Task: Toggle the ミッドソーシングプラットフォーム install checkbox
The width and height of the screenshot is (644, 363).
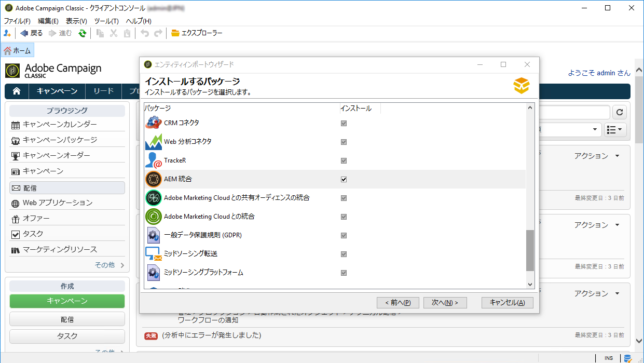Action: click(x=344, y=273)
